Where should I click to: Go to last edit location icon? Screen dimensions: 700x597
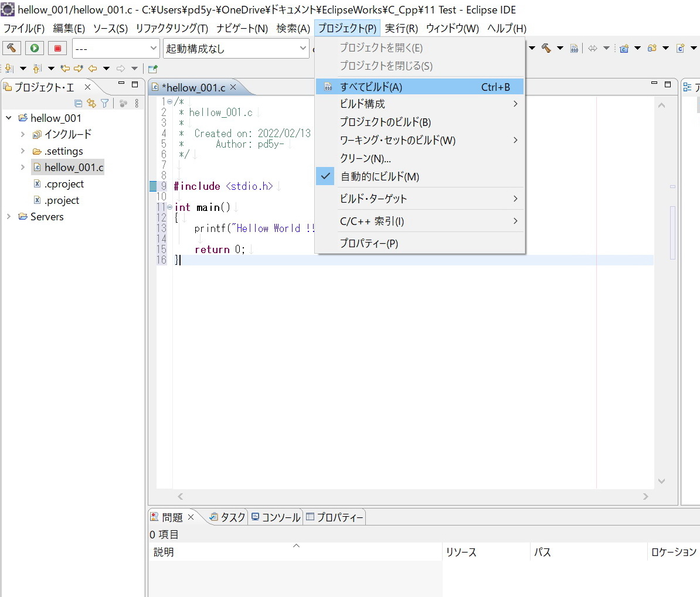click(65, 69)
